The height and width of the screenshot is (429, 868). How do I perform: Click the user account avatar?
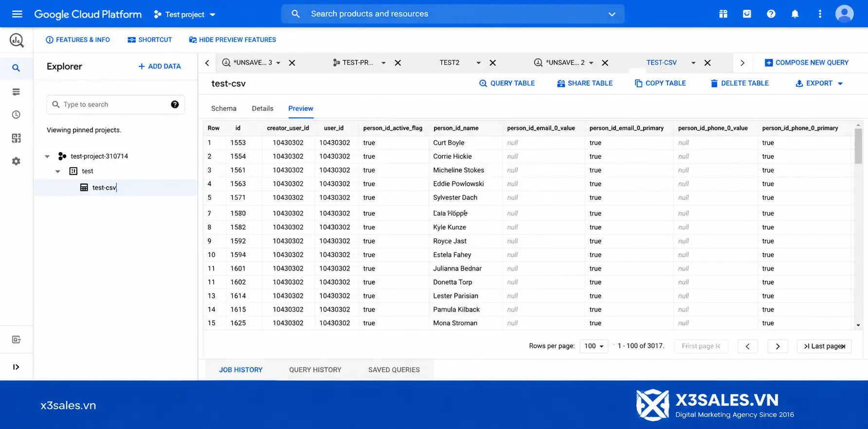pyautogui.click(x=845, y=14)
